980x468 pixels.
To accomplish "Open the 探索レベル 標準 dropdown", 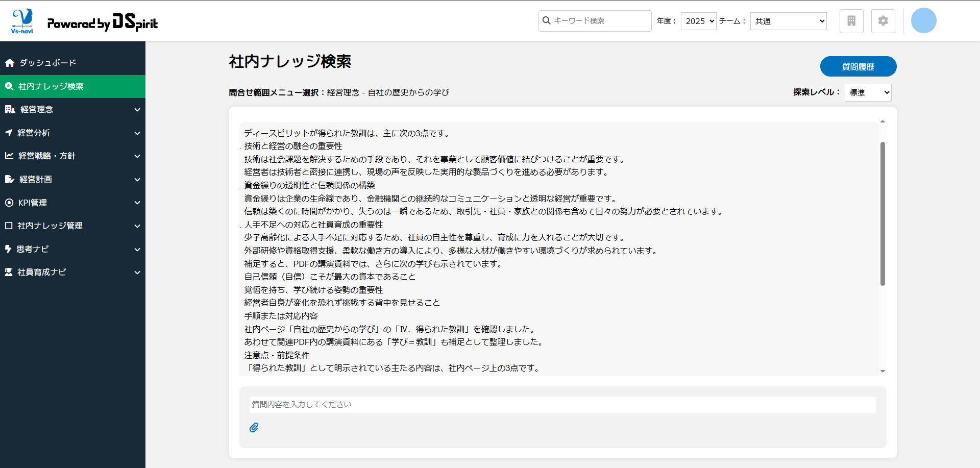I will 868,92.
